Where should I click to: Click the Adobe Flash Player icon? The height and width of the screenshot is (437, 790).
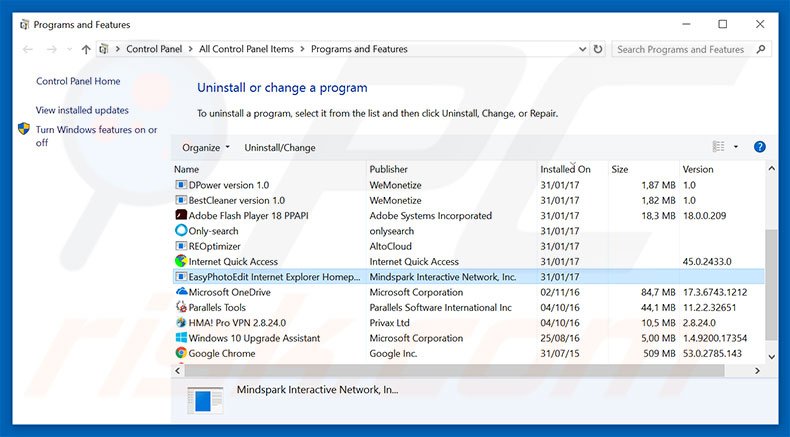click(181, 215)
